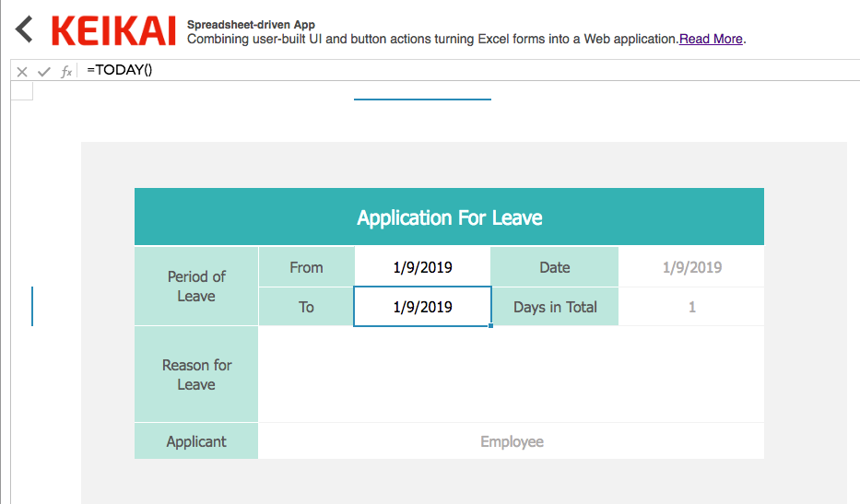Click the =TODAY() formula input field
This screenshot has width=860, height=504.
461,70
